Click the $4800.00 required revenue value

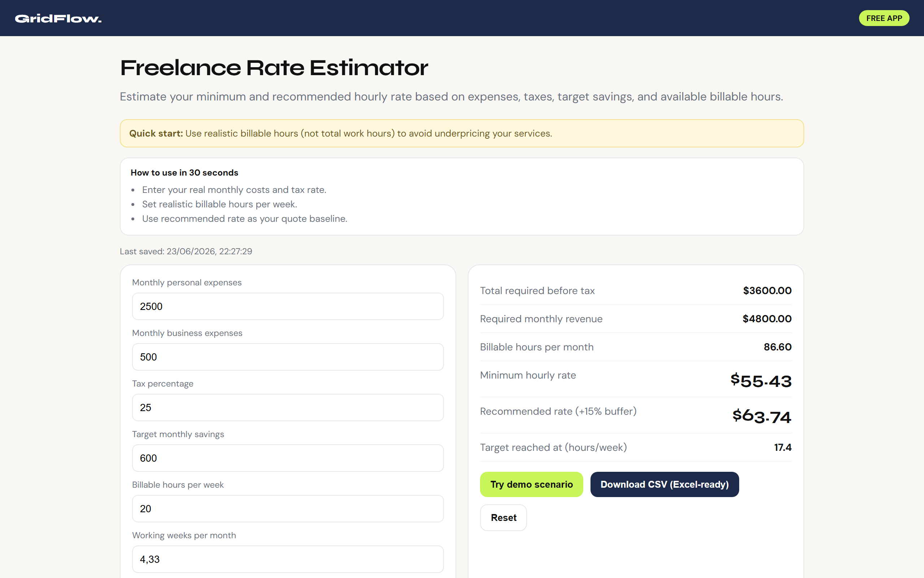coord(767,319)
